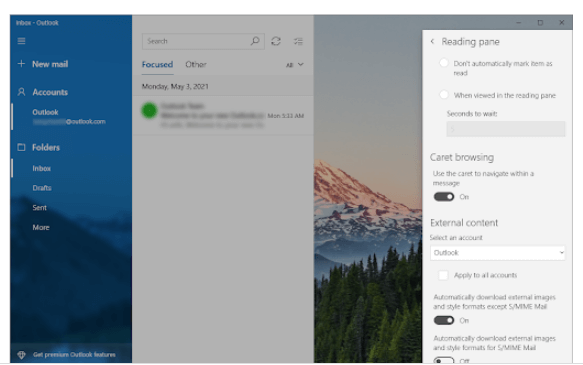583x365 pixels.
Task: Click the magnifier search icon
Action: click(255, 41)
